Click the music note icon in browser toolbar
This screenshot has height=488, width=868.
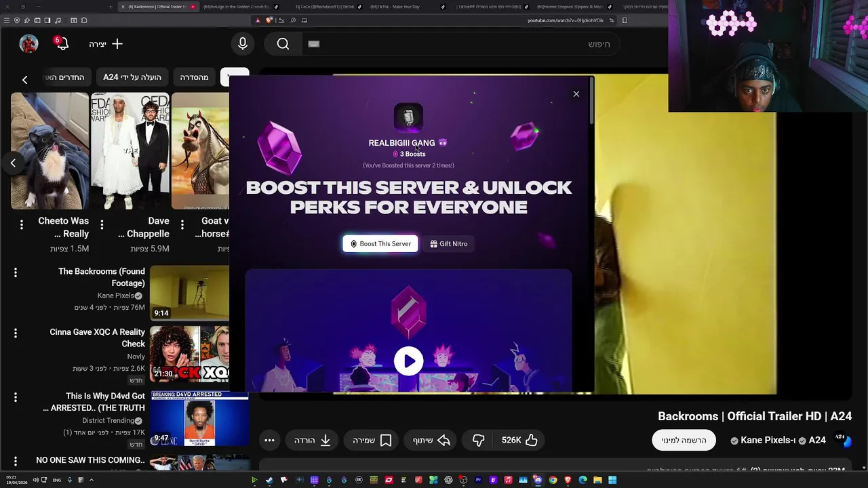(x=58, y=20)
